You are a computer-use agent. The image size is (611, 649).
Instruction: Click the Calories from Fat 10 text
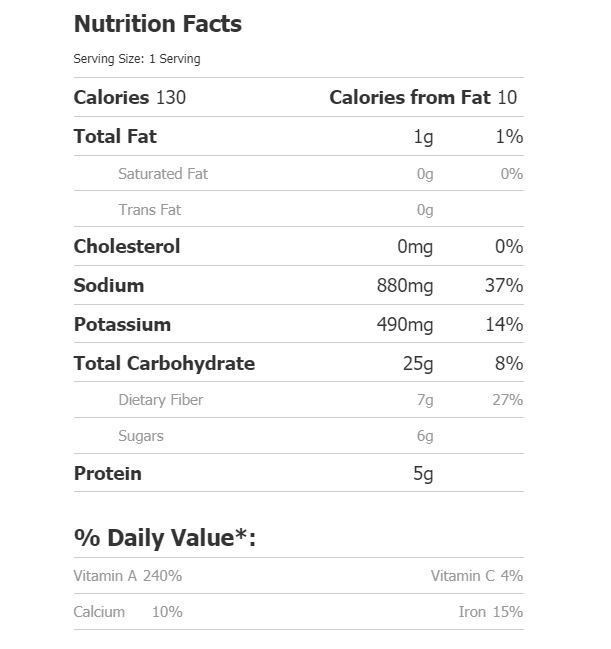pos(423,97)
